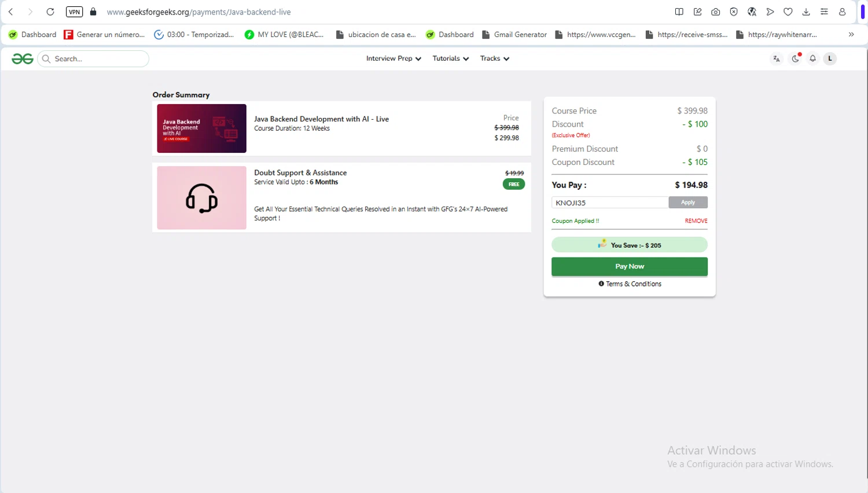Open 'https://www.vccgen...' bookmark
Screen dimensions: 868x493
tap(595, 35)
